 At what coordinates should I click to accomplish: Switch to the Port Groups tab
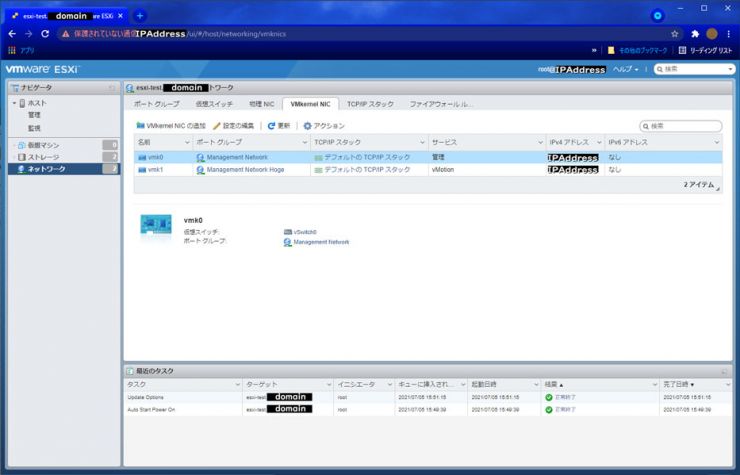[156, 104]
